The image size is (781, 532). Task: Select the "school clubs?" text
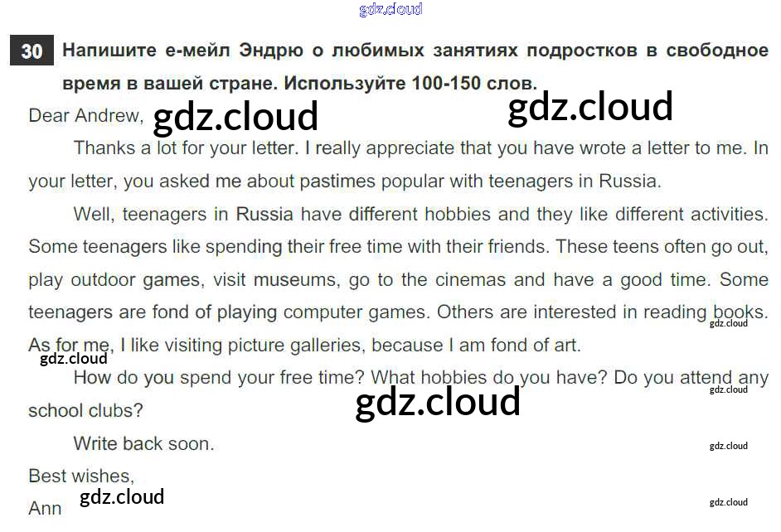click(85, 410)
